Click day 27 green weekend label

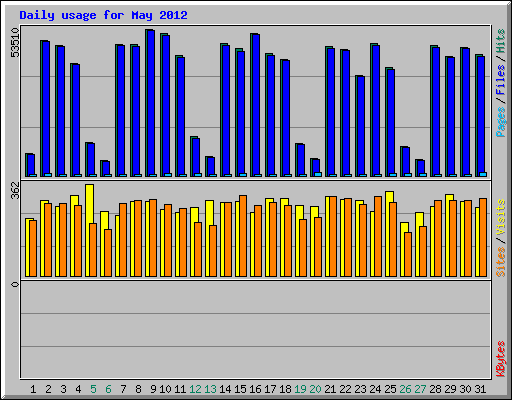[420, 389]
